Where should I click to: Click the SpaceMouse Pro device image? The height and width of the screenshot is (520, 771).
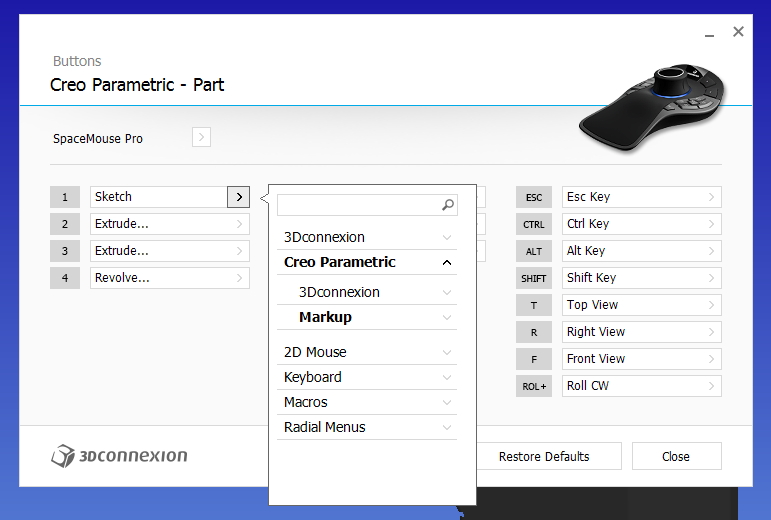[x=652, y=107]
